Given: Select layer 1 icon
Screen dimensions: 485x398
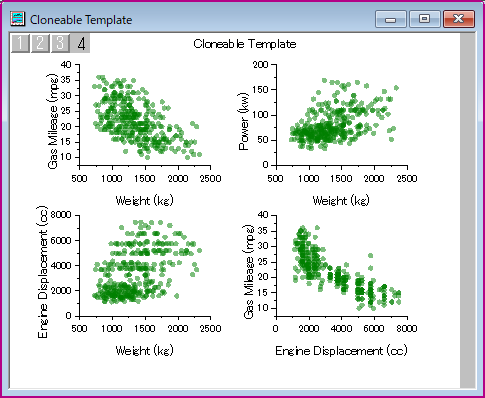Looking at the screenshot, I should [x=20, y=43].
